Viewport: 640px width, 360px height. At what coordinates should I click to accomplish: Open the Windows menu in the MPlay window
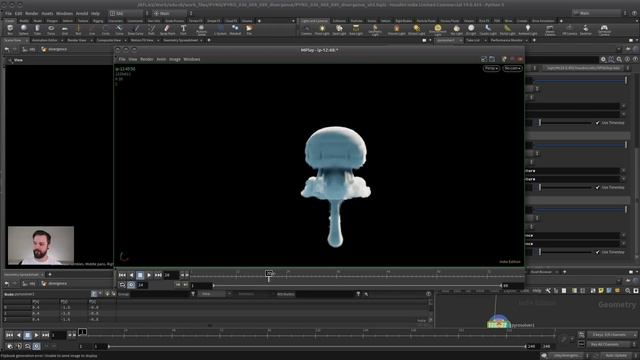point(191,59)
